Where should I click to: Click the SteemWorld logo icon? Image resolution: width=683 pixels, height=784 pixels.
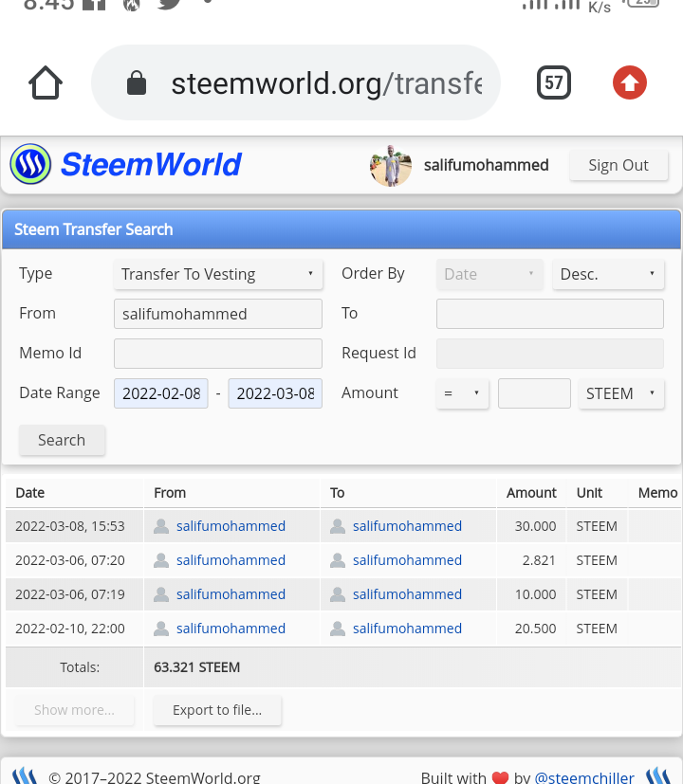click(x=30, y=164)
